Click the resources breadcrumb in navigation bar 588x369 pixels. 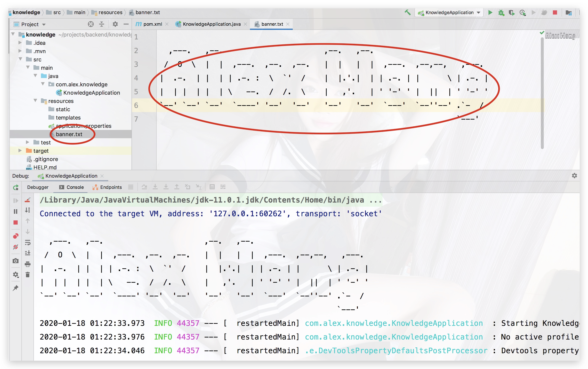point(110,12)
